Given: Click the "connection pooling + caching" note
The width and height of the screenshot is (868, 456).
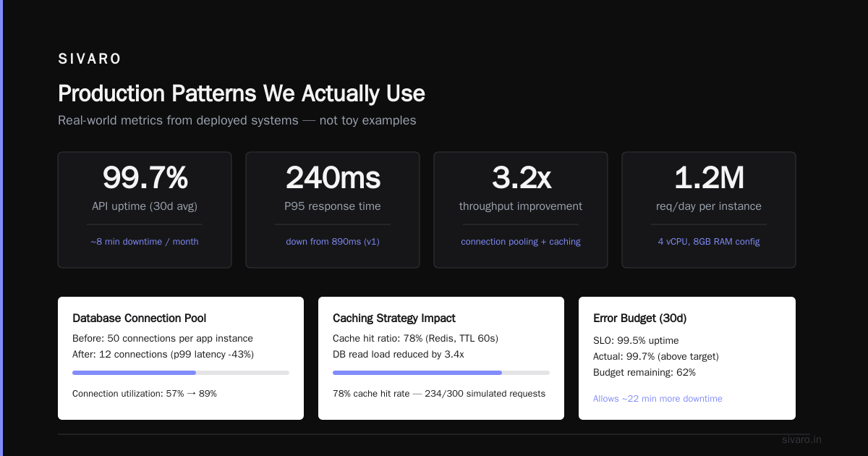Looking at the screenshot, I should (x=521, y=242).
